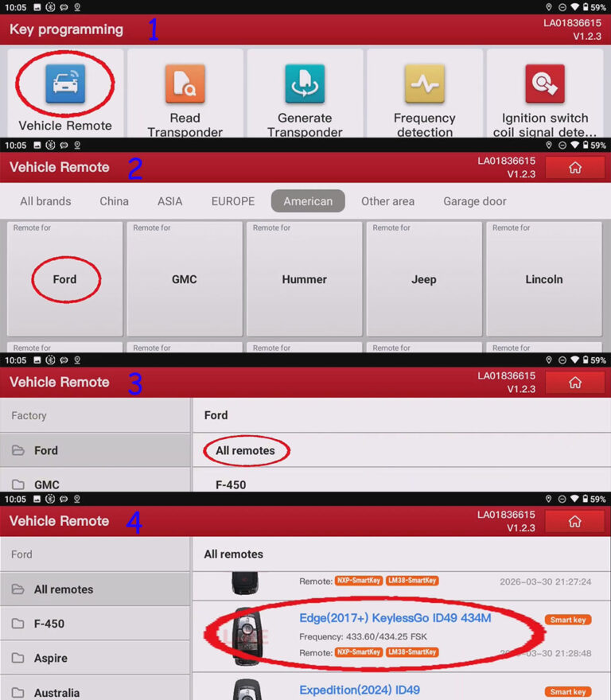
Task: Open the Vehicle Remote icon
Action: coord(65,84)
